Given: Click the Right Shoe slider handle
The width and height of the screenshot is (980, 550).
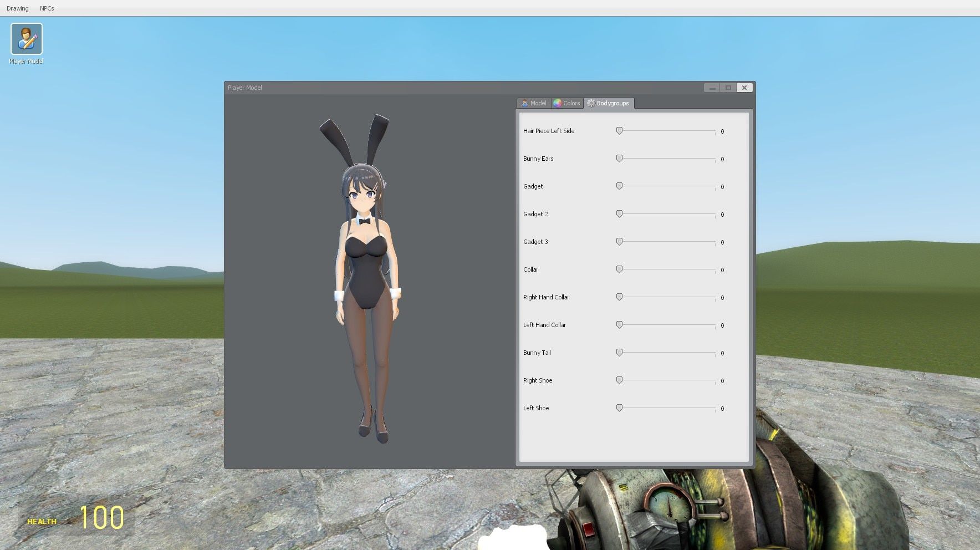Looking at the screenshot, I should (619, 380).
